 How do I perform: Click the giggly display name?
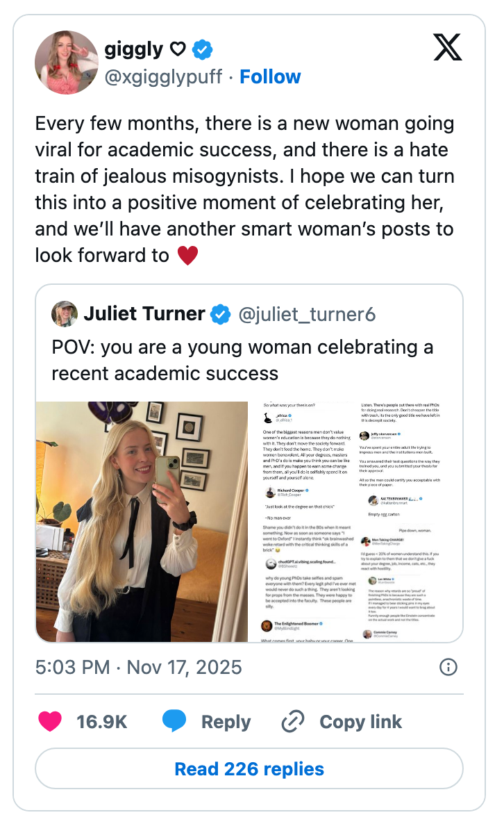tap(133, 50)
